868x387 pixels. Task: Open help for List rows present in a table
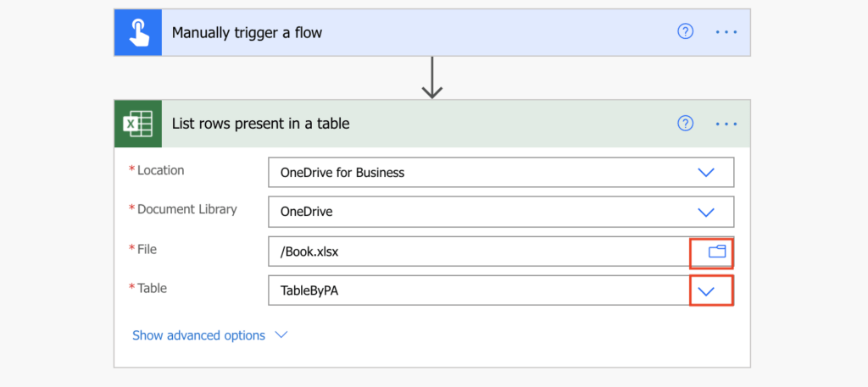tap(685, 124)
